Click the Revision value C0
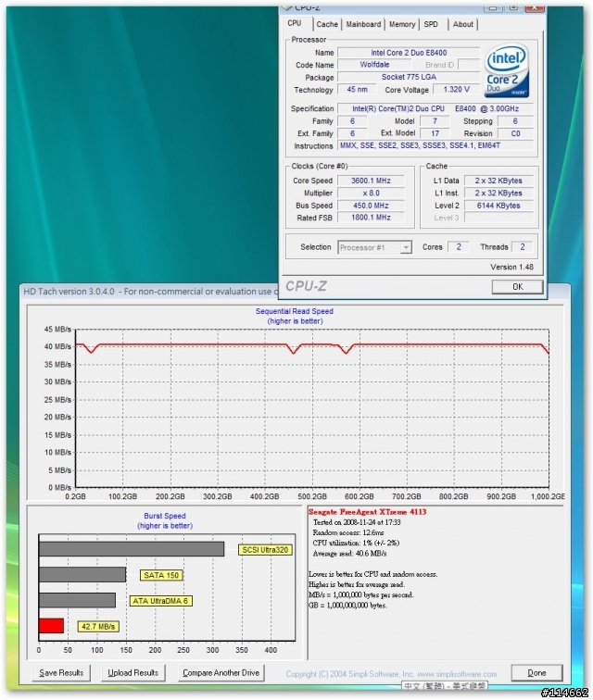 pyautogui.click(x=515, y=133)
